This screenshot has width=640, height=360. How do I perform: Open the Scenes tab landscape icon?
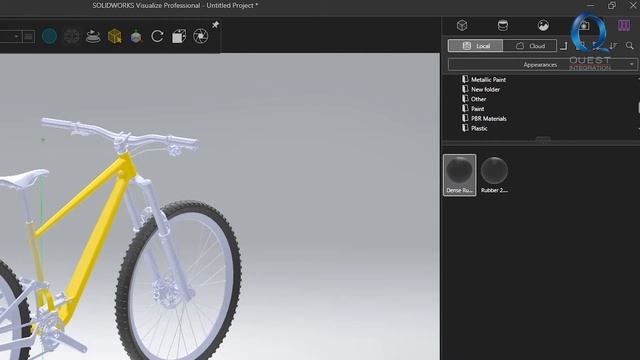[x=543, y=25]
